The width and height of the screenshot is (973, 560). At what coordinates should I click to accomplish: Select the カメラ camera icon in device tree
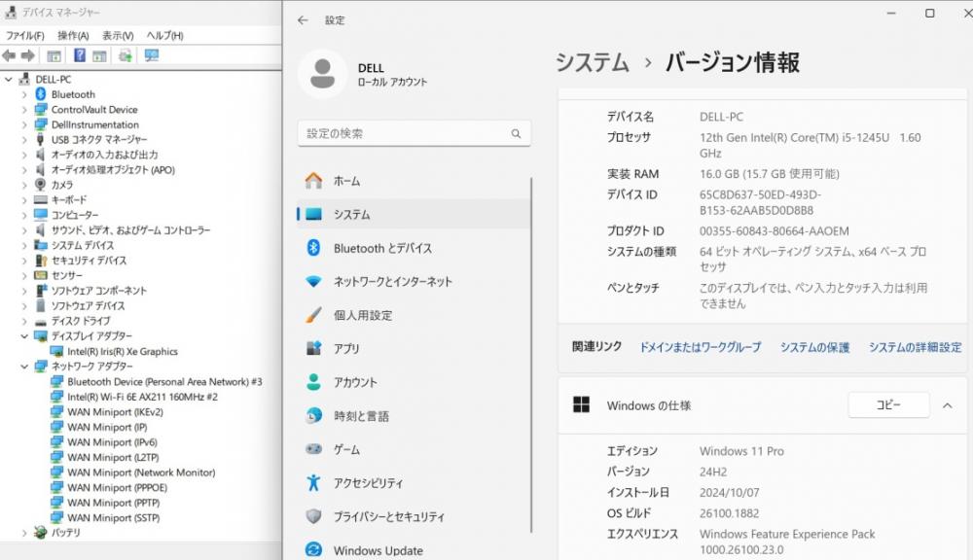click(40, 184)
